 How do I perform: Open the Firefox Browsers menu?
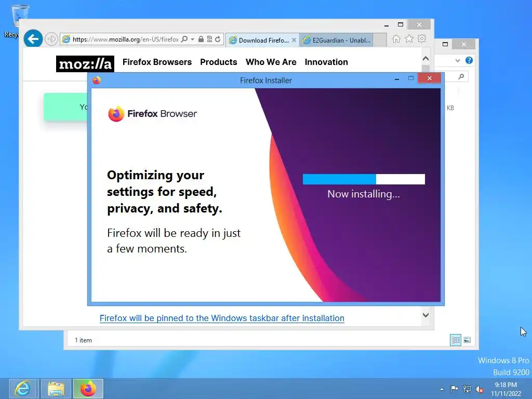coord(157,62)
